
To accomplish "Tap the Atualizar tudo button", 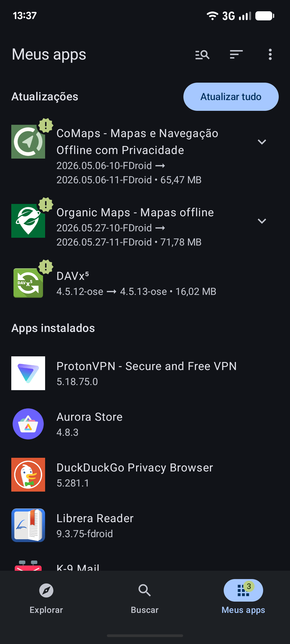I will [x=231, y=97].
